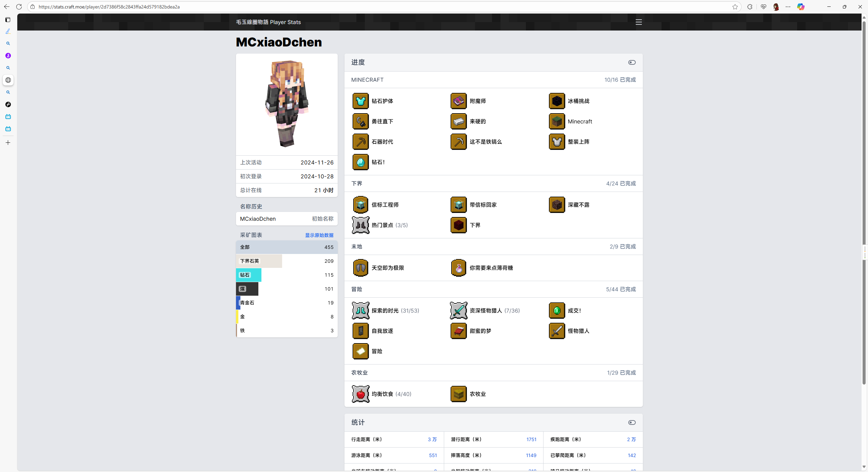868x472 pixels.
Task: Click the emerald trade advancement icon
Action: pyautogui.click(x=557, y=311)
